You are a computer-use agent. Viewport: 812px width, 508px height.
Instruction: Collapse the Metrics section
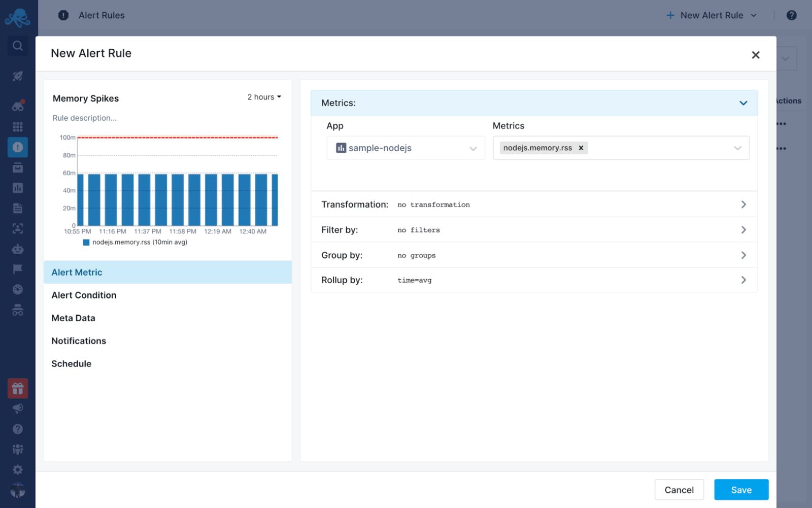pos(743,103)
